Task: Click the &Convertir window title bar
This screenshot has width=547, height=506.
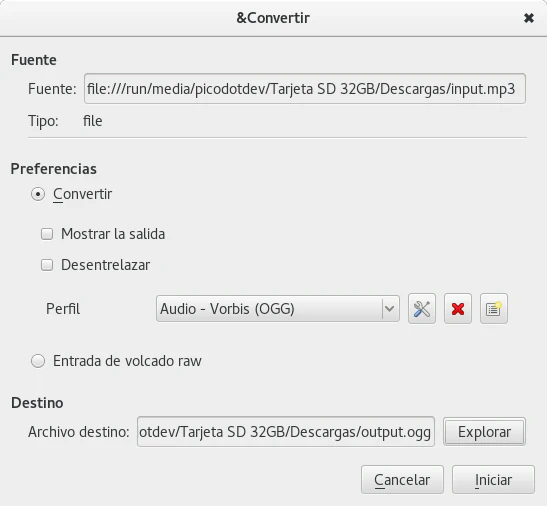Action: [273, 18]
